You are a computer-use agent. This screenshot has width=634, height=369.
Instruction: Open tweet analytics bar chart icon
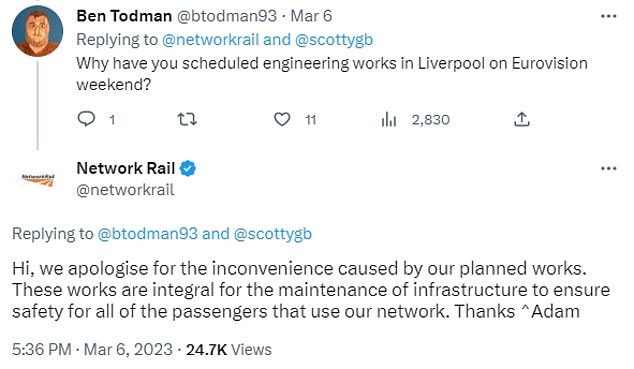(x=389, y=119)
